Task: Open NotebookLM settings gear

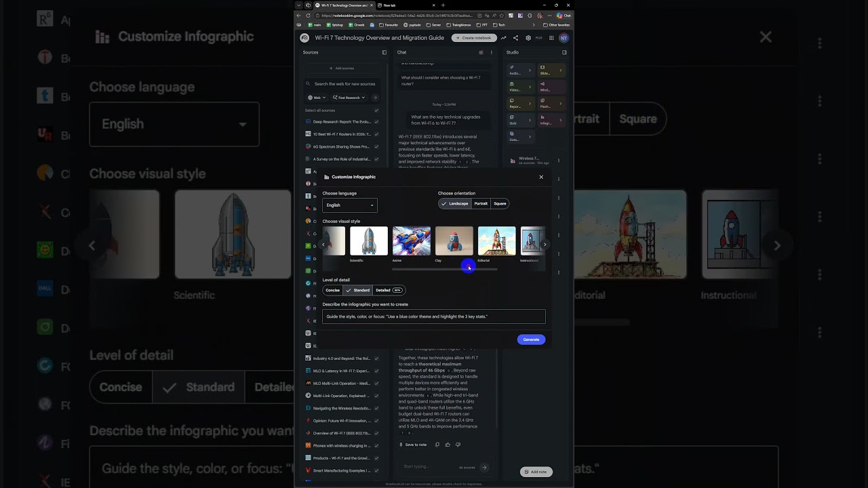Action: [x=528, y=38]
